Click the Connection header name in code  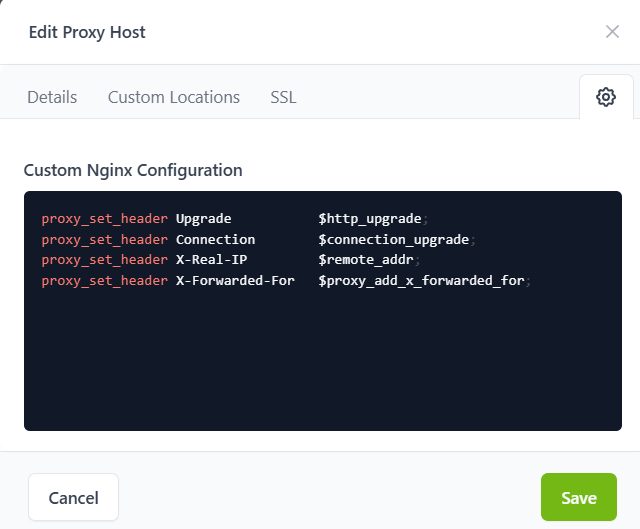tap(215, 240)
